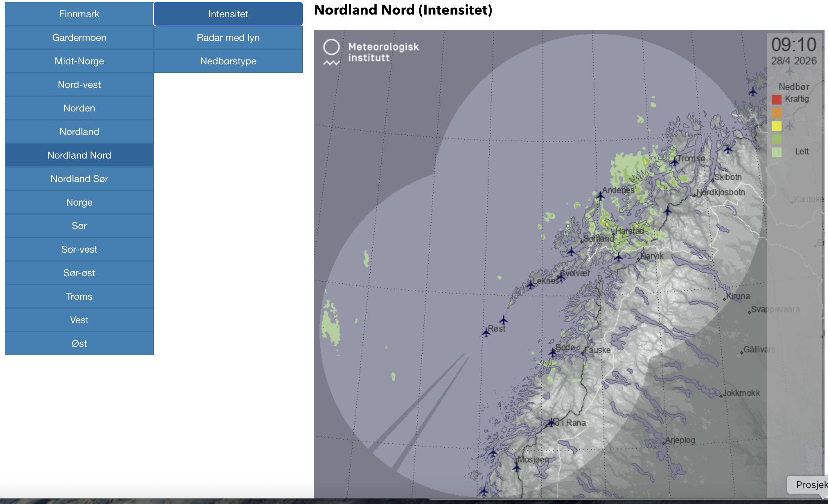Viewport: 828px width, 504px height.
Task: Show the Norden radar view
Action: (79, 108)
